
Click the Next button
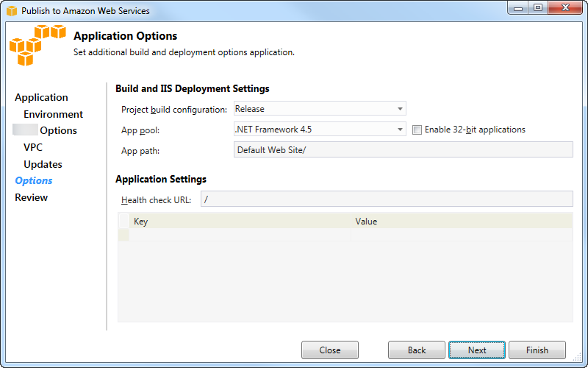coord(477,350)
